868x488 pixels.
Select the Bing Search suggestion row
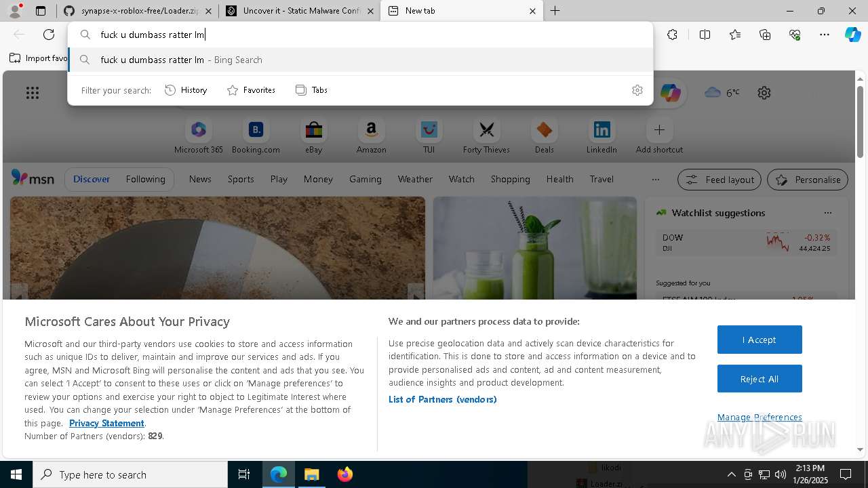[360, 60]
